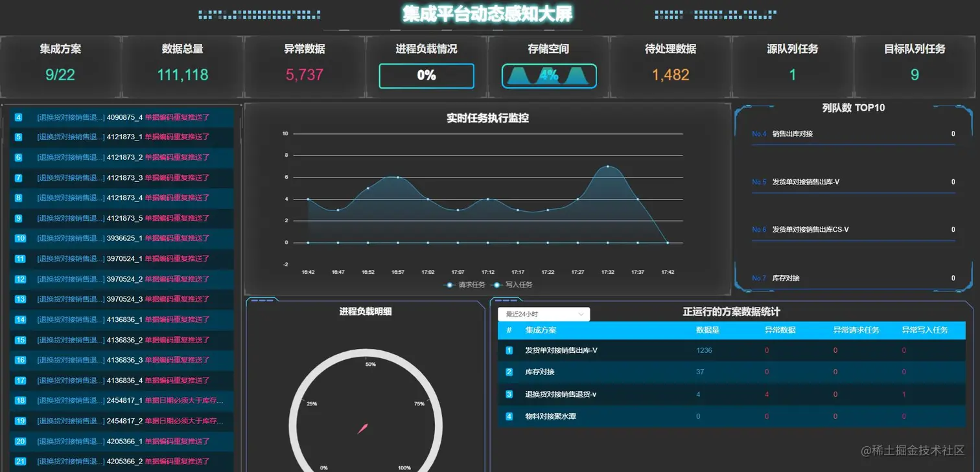Click the 异常数据 table column header

(780, 330)
